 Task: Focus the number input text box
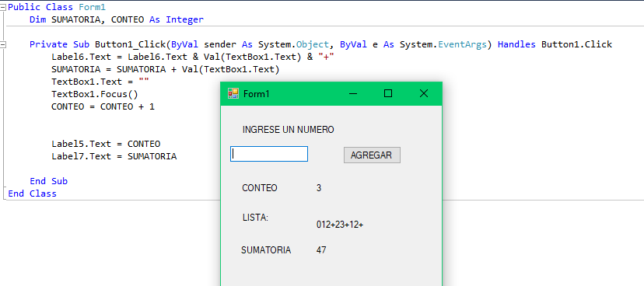[x=269, y=154]
